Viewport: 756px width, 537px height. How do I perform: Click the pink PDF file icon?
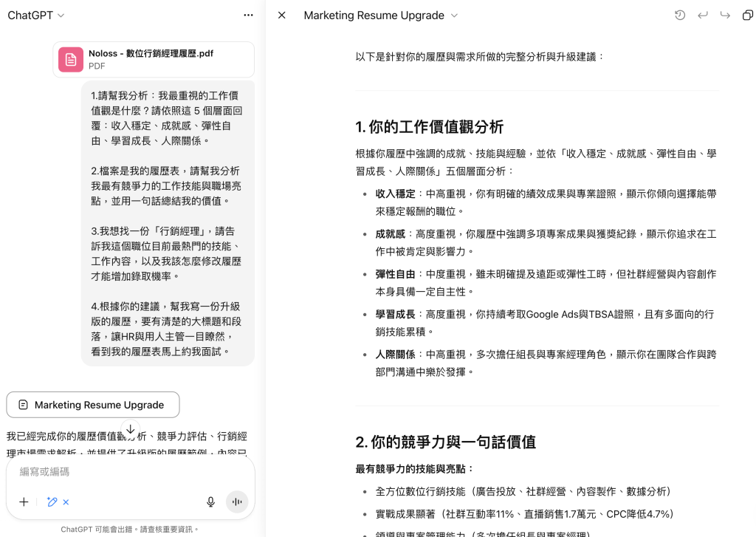tap(70, 59)
